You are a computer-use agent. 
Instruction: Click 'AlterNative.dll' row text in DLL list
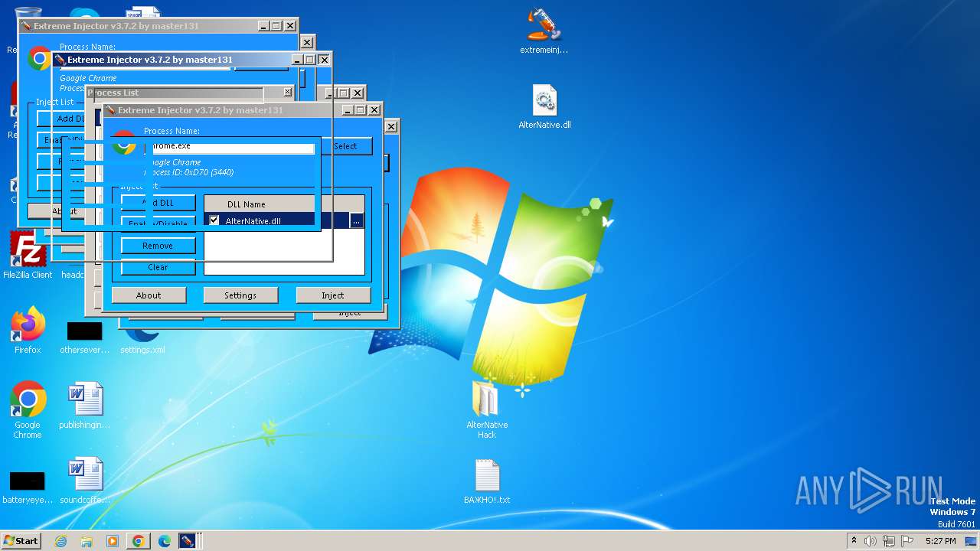253,220
